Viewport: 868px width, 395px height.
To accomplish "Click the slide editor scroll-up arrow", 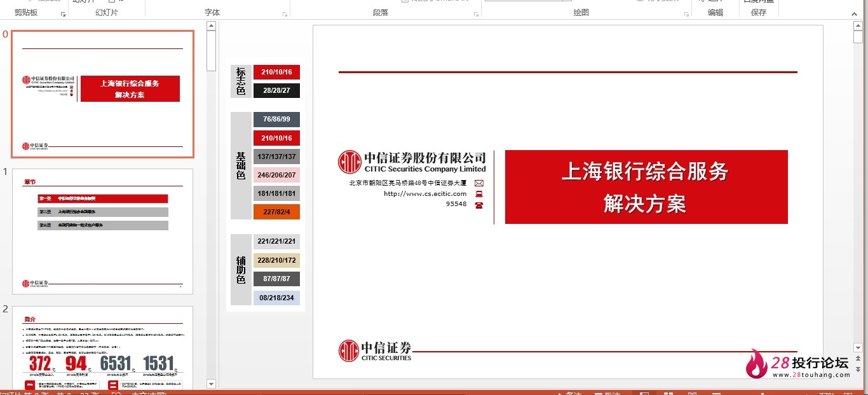I will pyautogui.click(x=858, y=26).
